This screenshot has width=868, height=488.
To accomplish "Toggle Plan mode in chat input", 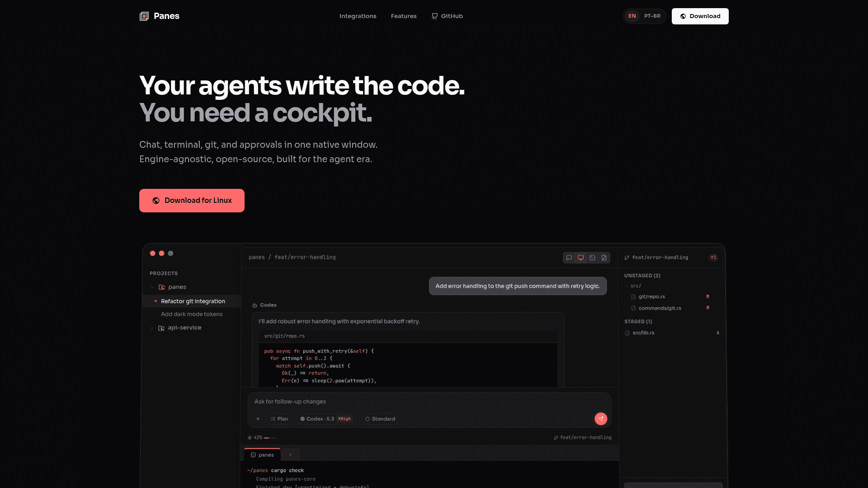I will coord(279,419).
